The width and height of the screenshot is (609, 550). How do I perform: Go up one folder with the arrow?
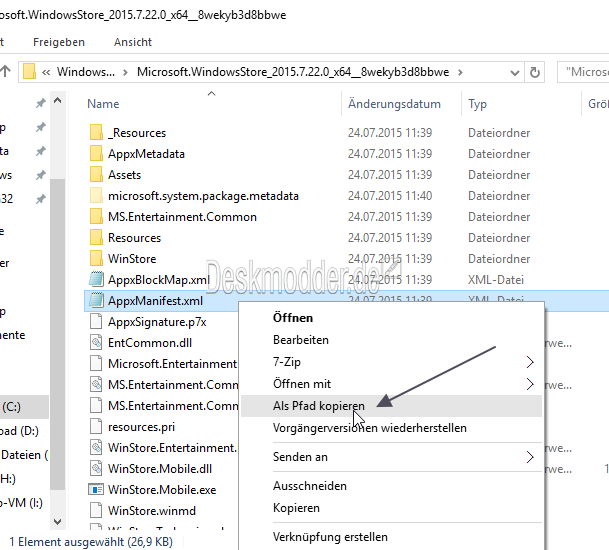coord(5,71)
